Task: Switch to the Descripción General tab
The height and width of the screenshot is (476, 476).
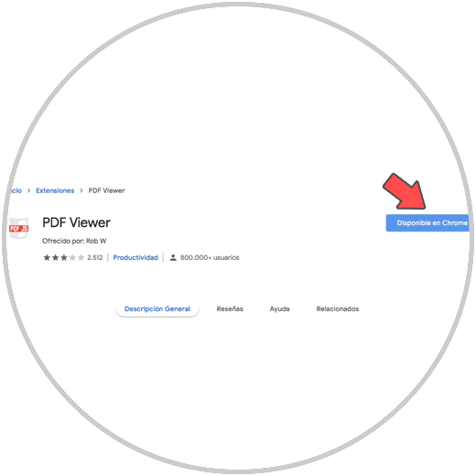Action: click(157, 308)
